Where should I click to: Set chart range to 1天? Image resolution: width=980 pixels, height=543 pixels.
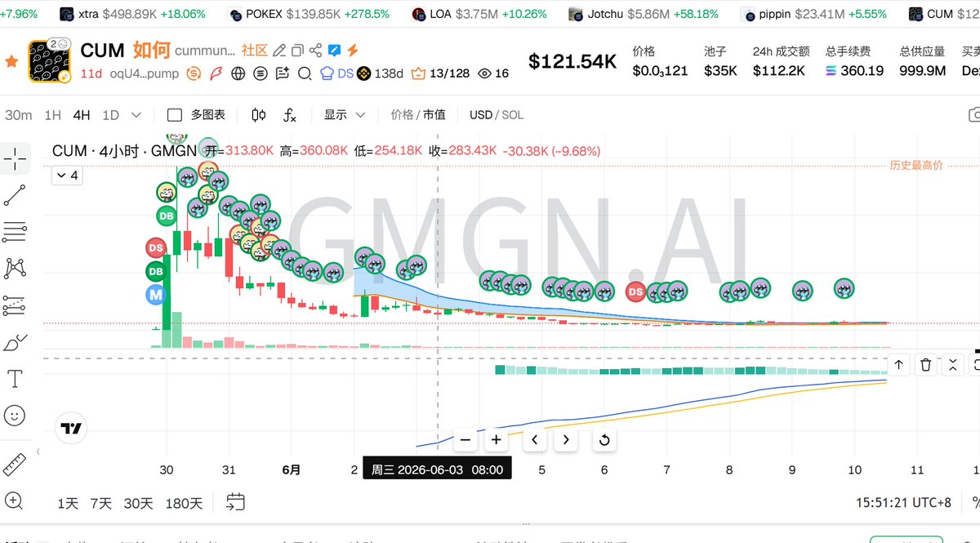pyautogui.click(x=68, y=503)
